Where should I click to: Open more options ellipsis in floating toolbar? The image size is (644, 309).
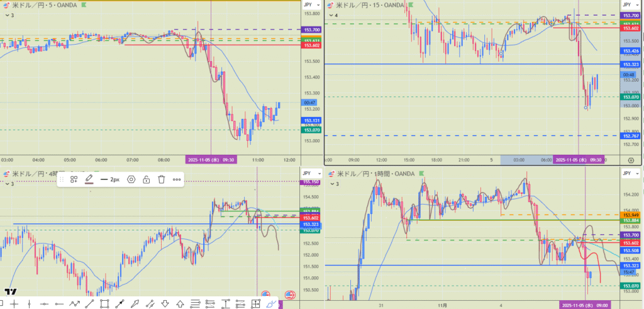pos(177,179)
